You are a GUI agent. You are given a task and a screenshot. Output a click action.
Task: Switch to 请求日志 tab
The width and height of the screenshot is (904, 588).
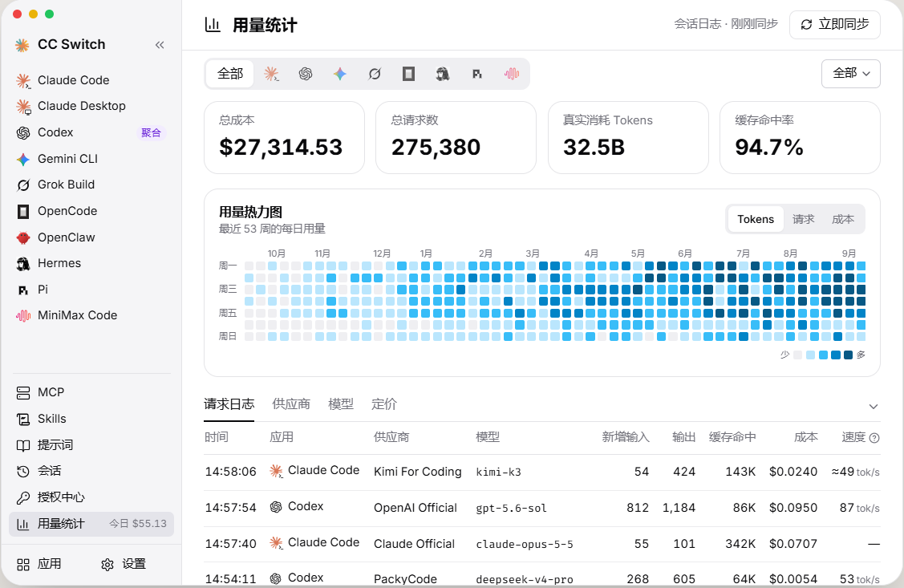(x=229, y=404)
